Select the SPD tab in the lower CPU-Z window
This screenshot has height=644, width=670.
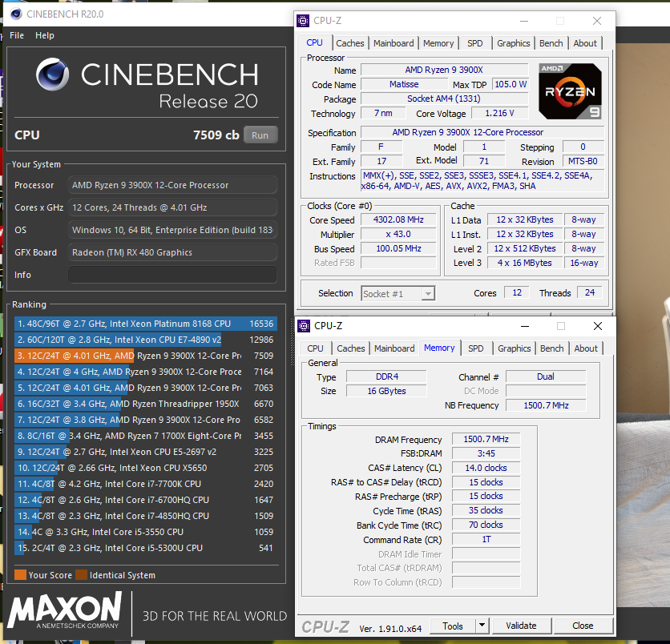[x=476, y=348]
